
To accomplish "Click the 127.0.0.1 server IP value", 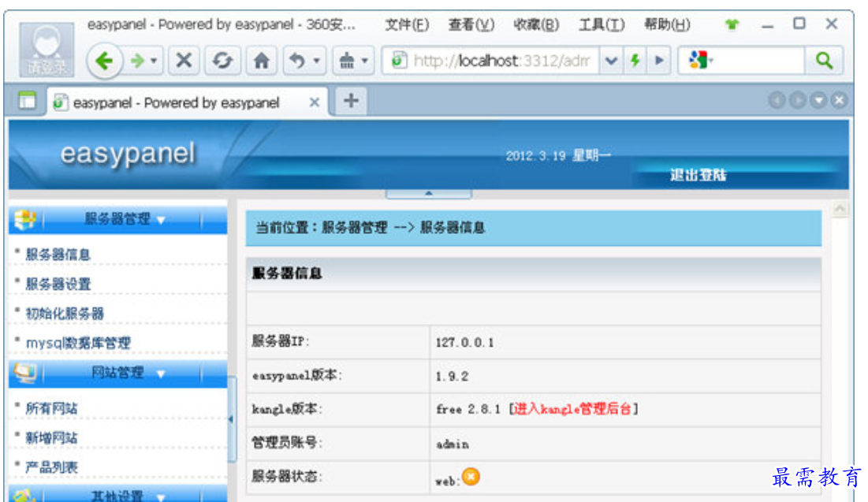I will pos(464,343).
